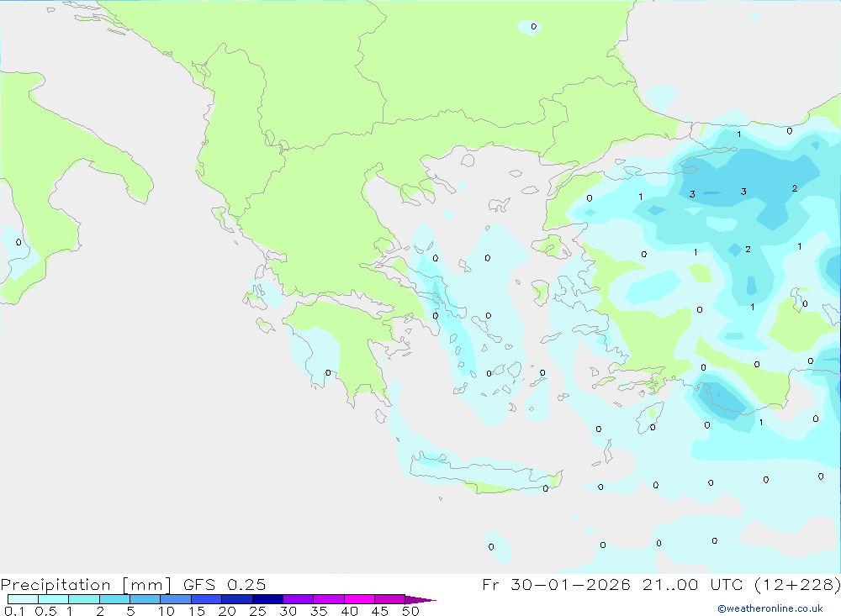The height and width of the screenshot is (616, 841).
Task: Click the '10' legend scale label
Action: coord(166,611)
